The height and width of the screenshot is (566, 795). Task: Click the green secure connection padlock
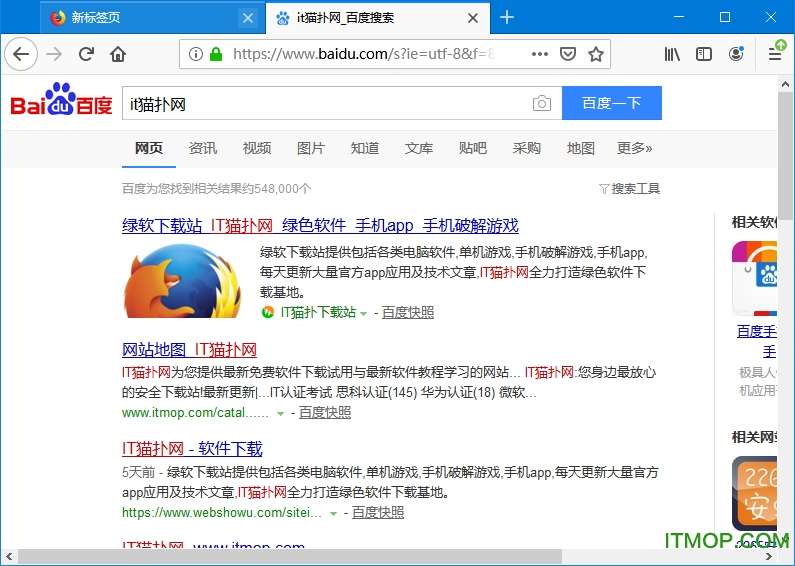pos(216,54)
